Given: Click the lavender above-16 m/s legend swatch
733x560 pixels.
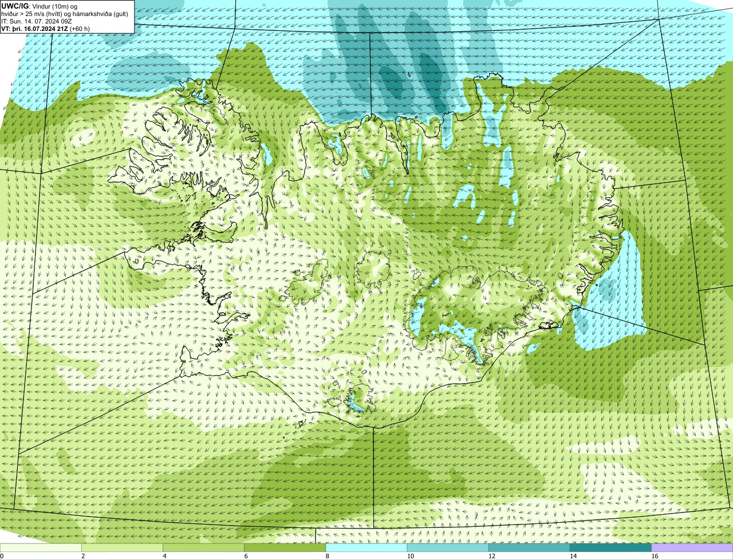Looking at the screenshot, I should tap(692, 547).
